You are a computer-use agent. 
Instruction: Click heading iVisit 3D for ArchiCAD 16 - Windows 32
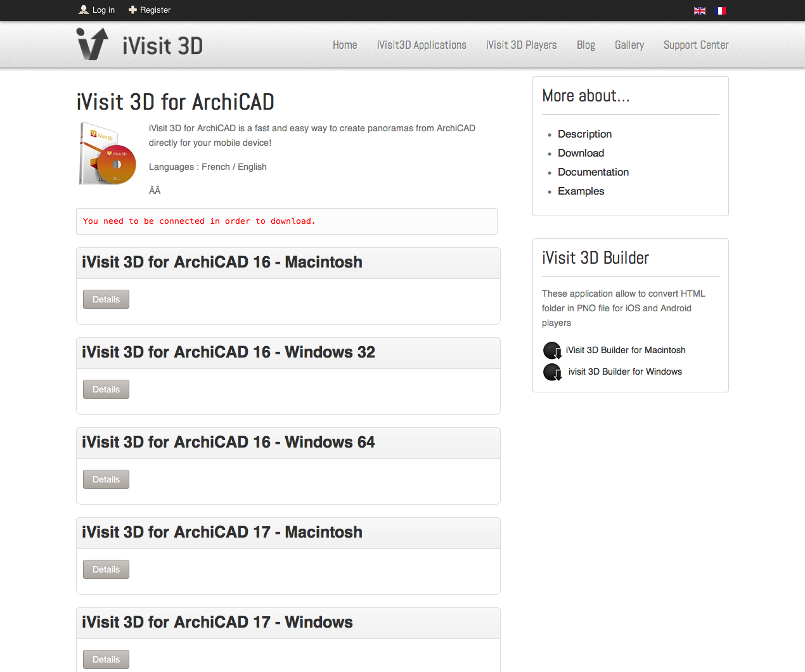[228, 352]
